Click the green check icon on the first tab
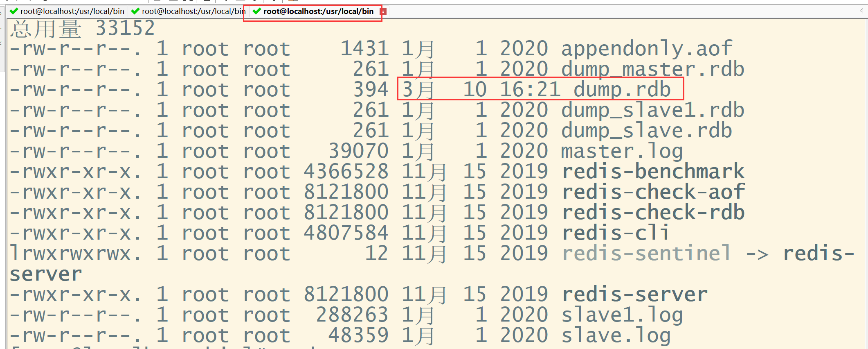 [14, 11]
